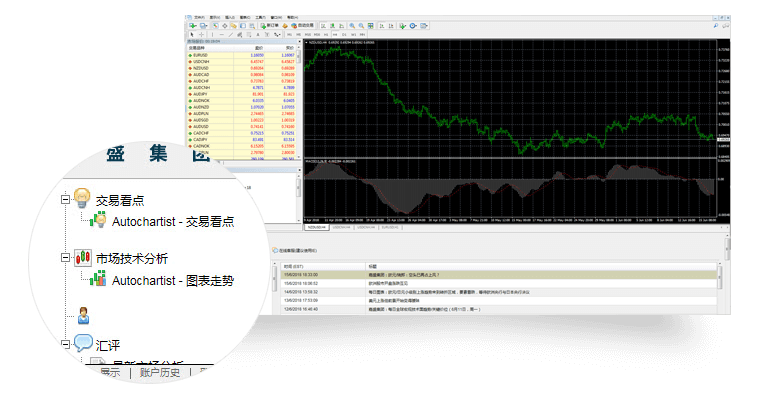The image size is (770, 400).
Task: Switch to the NZDUSD,H4 chart tab
Action: pyautogui.click(x=316, y=227)
